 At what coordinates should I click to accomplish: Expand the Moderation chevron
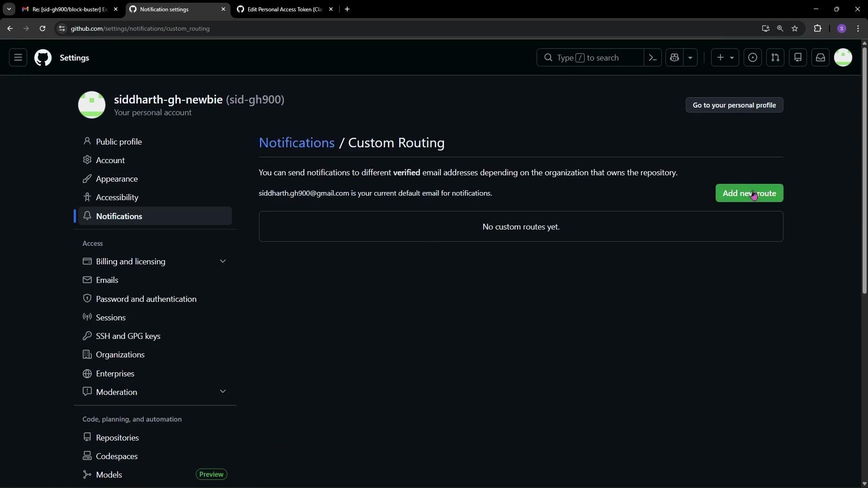click(222, 392)
